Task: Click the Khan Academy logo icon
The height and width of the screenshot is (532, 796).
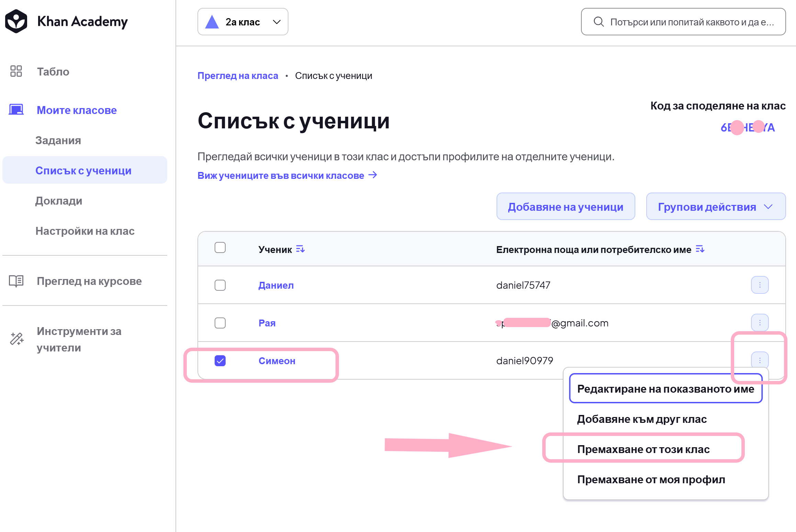Action: pos(16,21)
